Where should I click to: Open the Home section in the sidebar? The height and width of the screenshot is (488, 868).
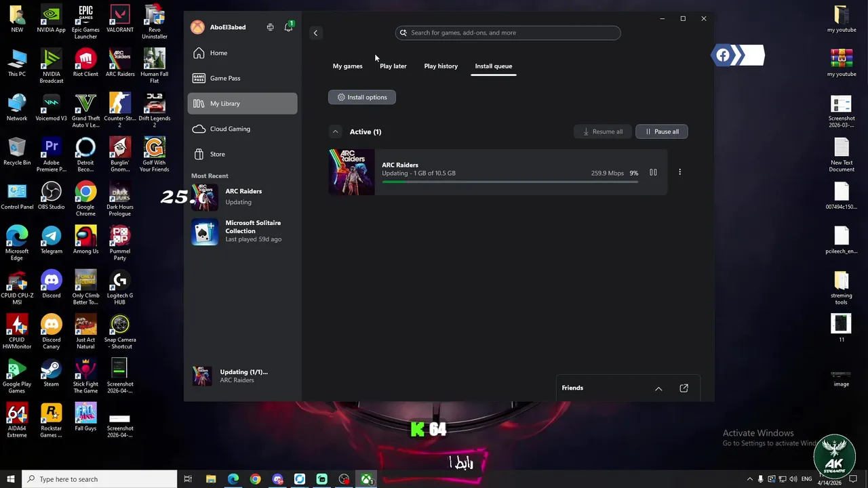click(242, 53)
